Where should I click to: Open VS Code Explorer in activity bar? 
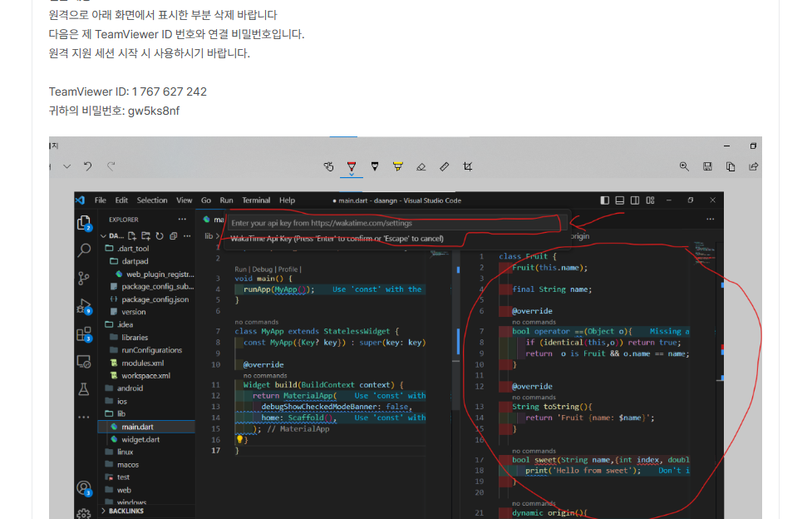pyautogui.click(x=84, y=224)
